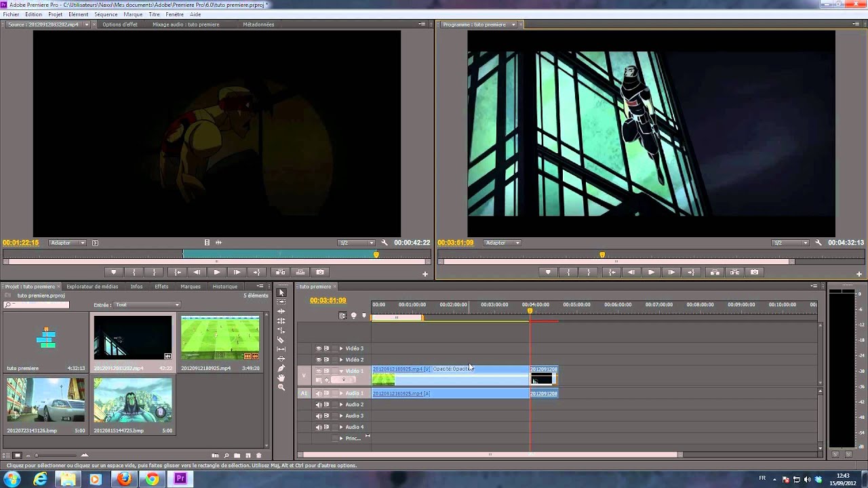
Task: Select the 20120912180925.mp4 soccer thumbnail
Action: (x=220, y=338)
